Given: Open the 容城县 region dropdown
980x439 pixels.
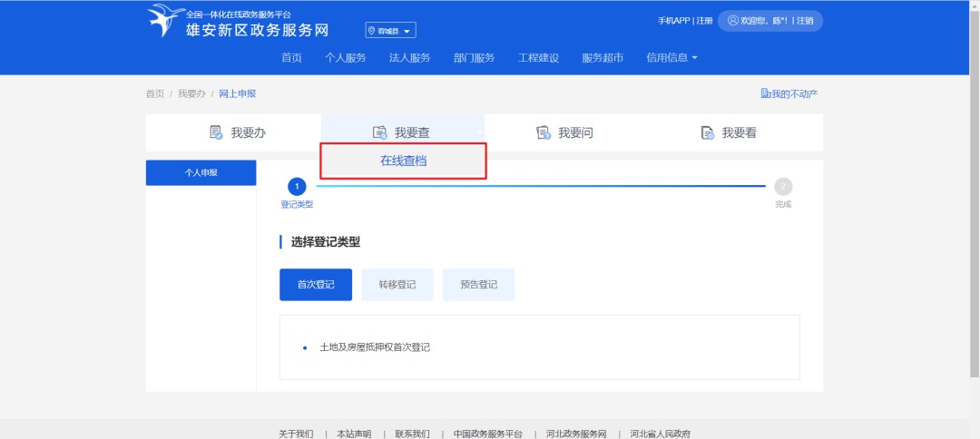Looking at the screenshot, I should 390,31.
